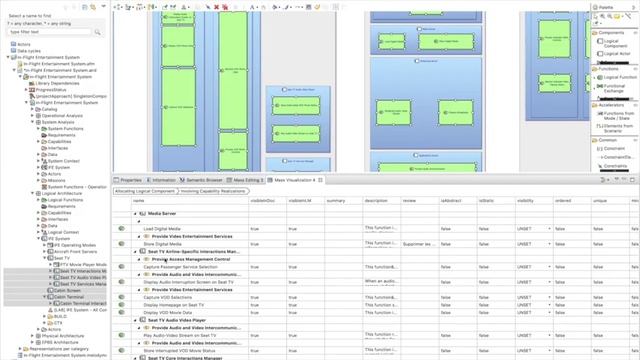Screen dimensions: 640x360
Task: Switch to the Semantic Browser tab
Action: click(x=201, y=180)
